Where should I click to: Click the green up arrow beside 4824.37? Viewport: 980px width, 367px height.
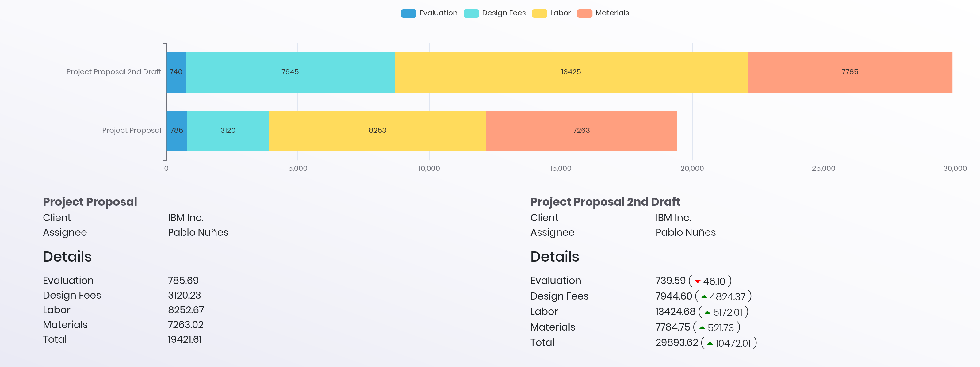tap(704, 297)
